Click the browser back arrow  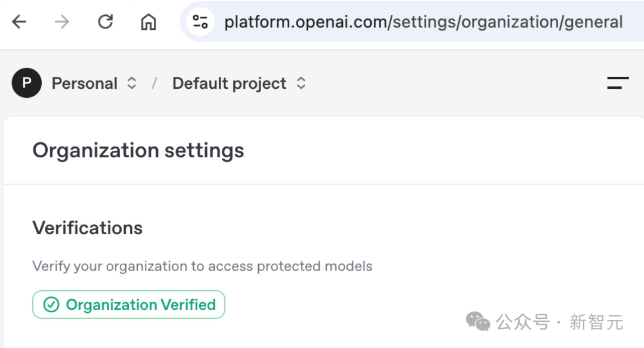click(x=20, y=23)
